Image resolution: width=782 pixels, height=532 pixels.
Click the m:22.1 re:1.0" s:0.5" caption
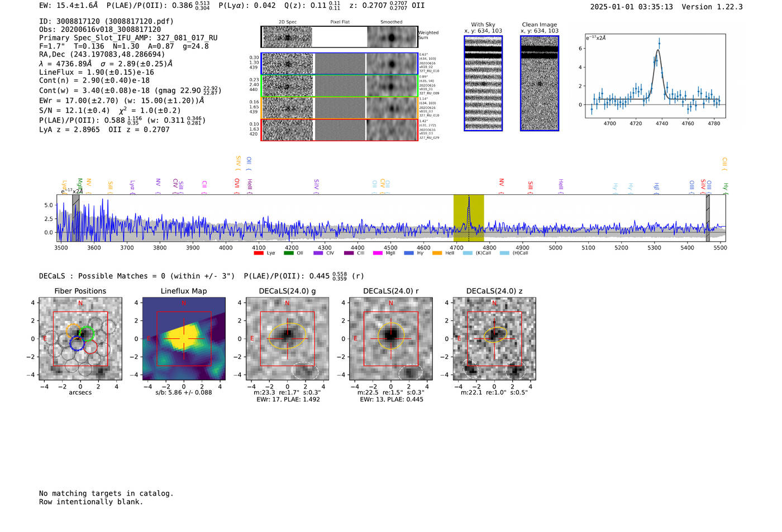(494, 392)
